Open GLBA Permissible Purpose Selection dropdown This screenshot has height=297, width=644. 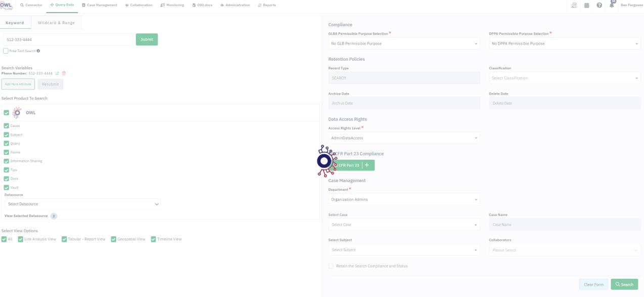tap(403, 44)
